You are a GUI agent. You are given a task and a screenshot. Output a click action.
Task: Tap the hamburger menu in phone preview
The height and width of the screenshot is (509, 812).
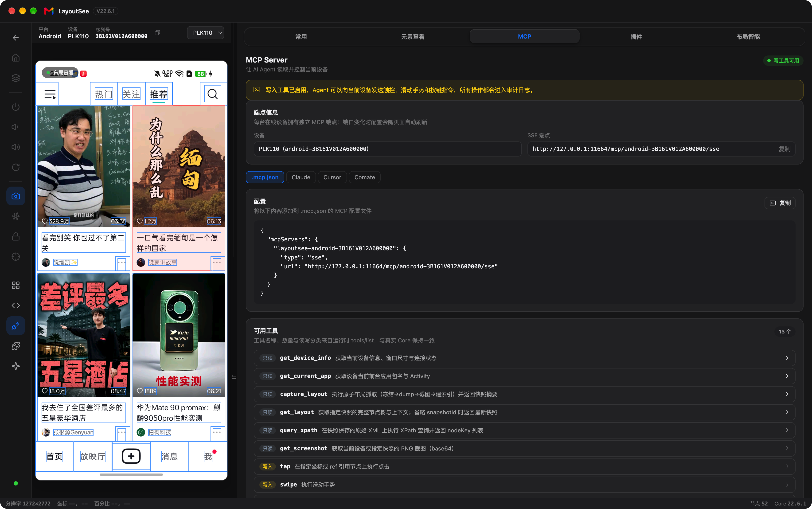click(50, 94)
